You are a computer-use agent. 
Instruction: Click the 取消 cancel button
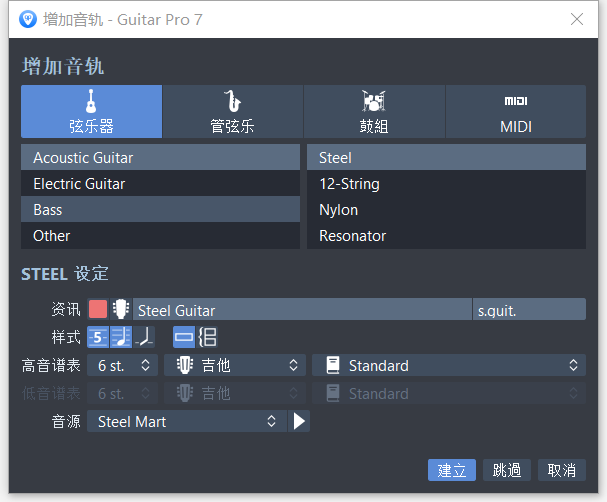(562, 470)
